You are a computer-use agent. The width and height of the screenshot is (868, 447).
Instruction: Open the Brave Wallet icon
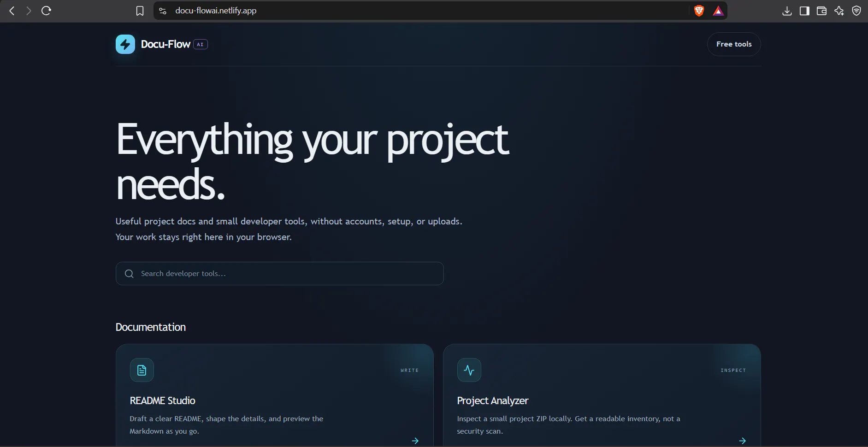[821, 11]
